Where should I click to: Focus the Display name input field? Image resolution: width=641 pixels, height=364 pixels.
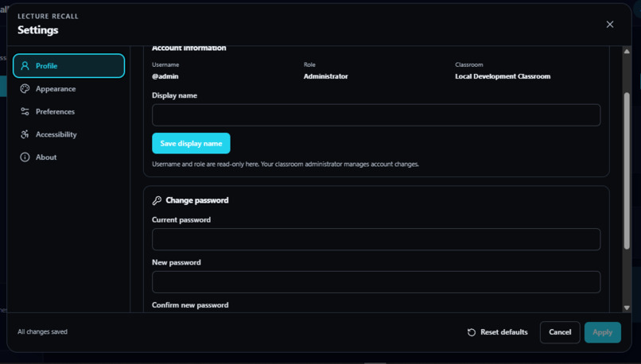376,114
